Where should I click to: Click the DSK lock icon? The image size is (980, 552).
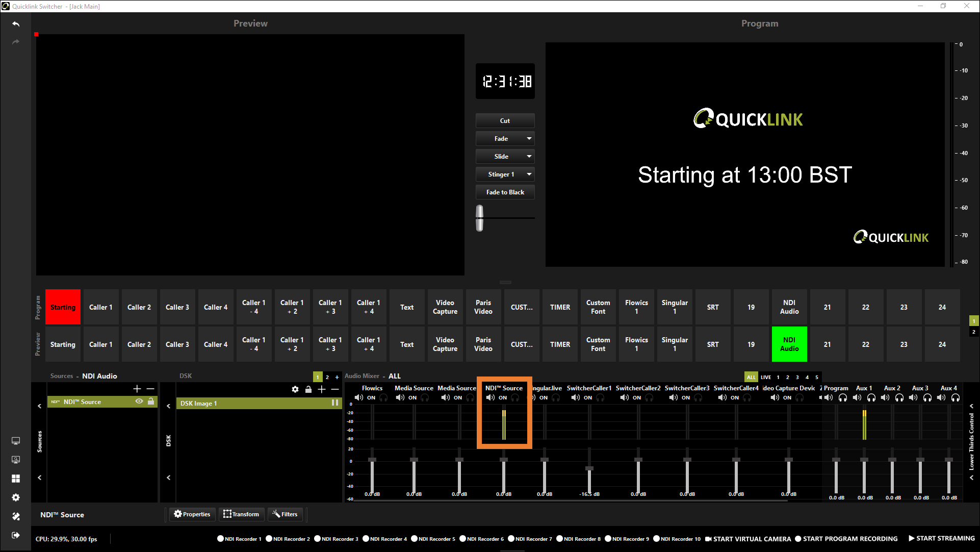point(308,389)
